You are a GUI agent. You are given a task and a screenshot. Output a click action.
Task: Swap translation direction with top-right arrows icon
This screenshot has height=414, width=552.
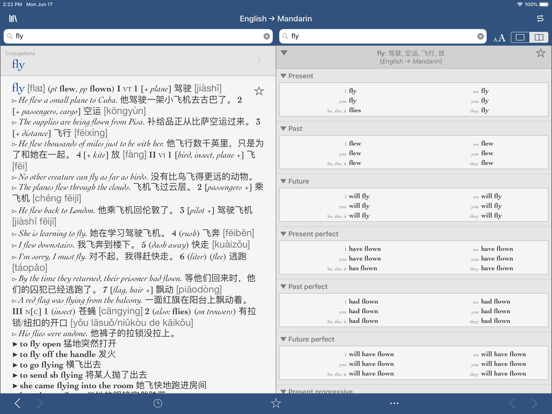540,19
